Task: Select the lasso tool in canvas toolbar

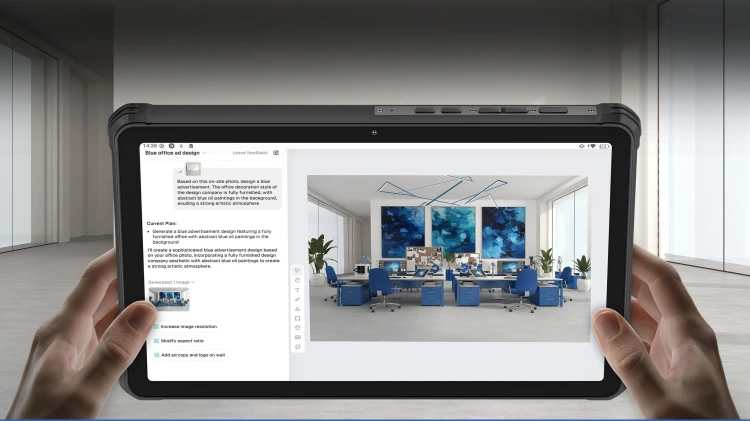Action: 297,280
